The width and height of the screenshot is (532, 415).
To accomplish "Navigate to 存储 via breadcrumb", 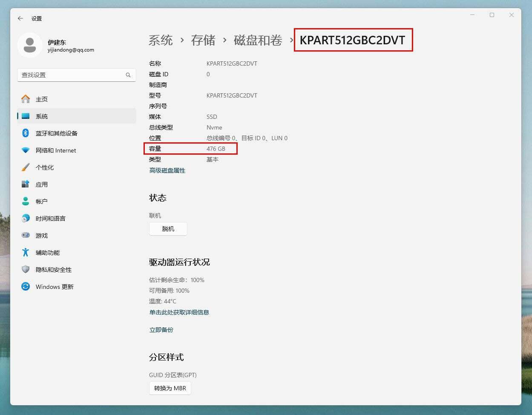I will [203, 40].
